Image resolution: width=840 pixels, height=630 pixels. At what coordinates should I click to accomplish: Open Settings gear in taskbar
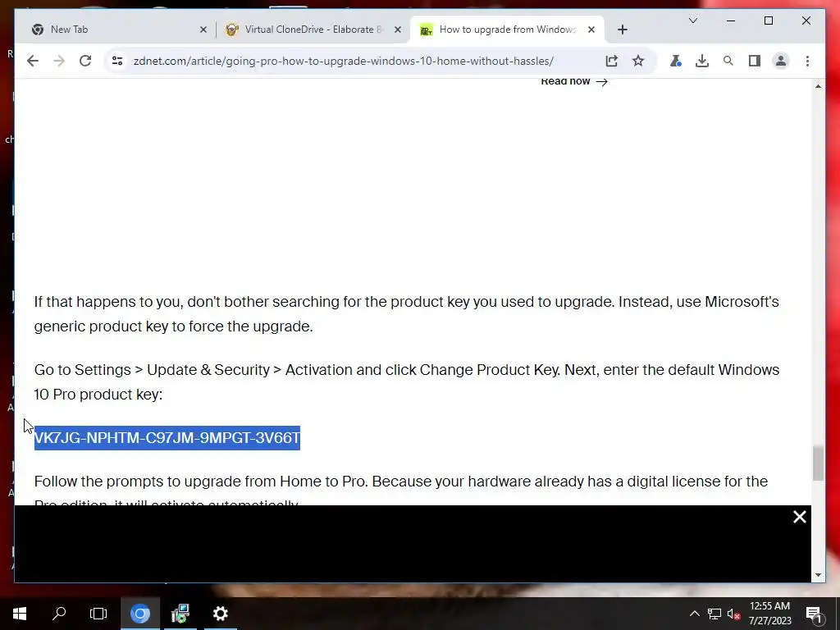[220, 614]
